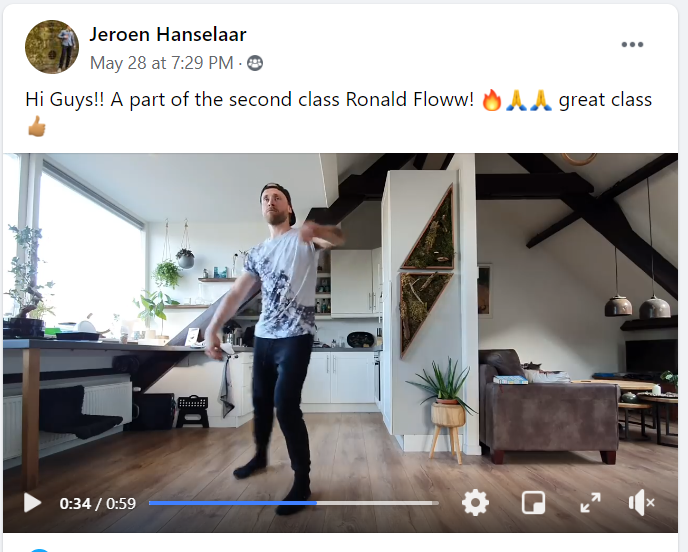Click the 0:34 elapsed time display
688x552 pixels.
coord(75,503)
